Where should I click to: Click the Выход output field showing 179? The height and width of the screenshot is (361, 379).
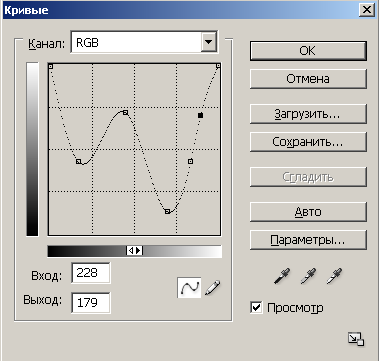91,303
